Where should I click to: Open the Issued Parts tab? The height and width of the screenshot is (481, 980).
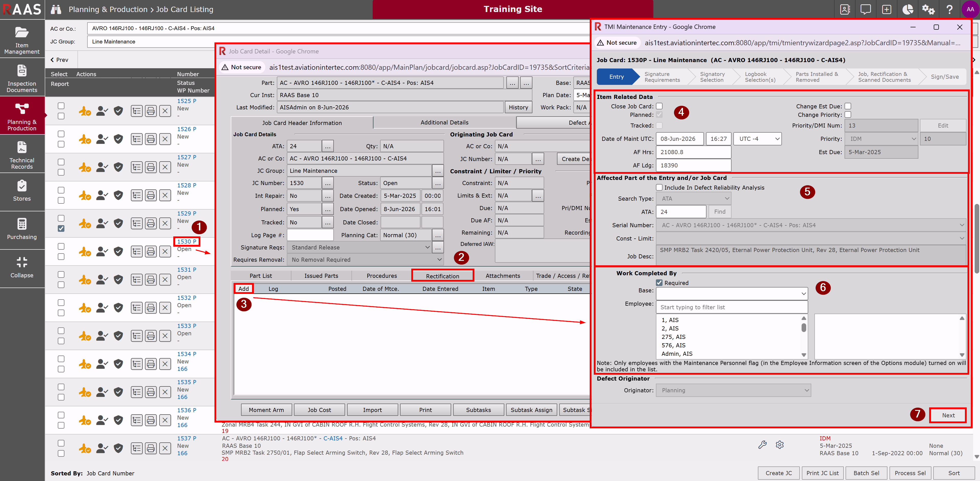point(321,276)
